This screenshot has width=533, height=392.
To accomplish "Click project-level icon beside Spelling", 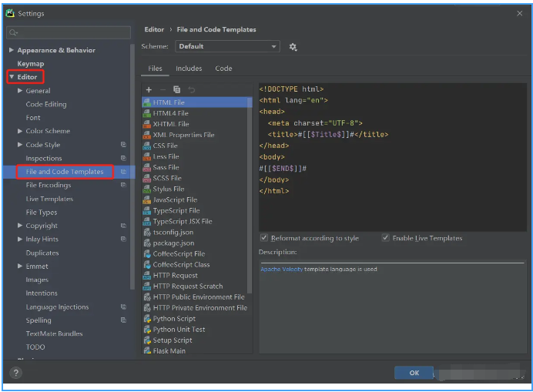I will 123,320.
